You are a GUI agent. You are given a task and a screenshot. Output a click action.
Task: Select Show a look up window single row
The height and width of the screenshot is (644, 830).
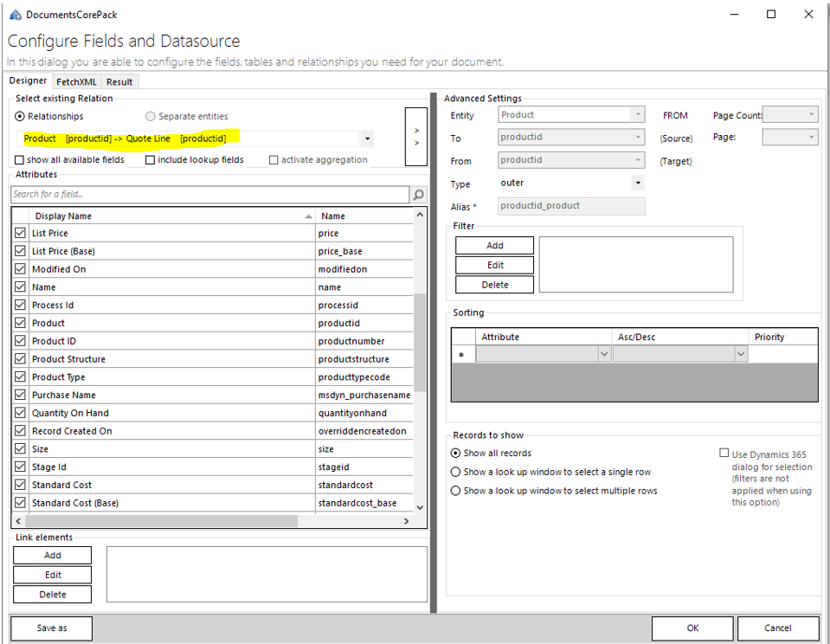pos(456,473)
